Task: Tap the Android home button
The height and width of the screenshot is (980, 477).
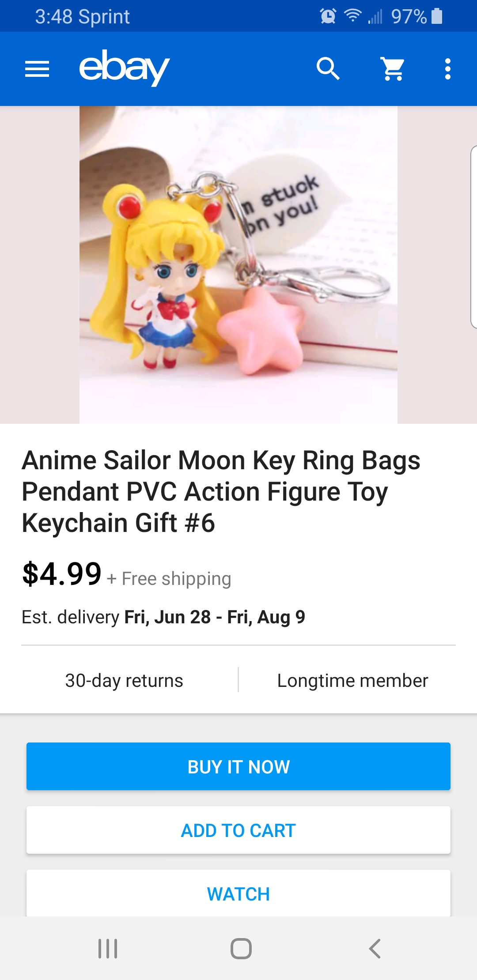Action: tap(241, 948)
